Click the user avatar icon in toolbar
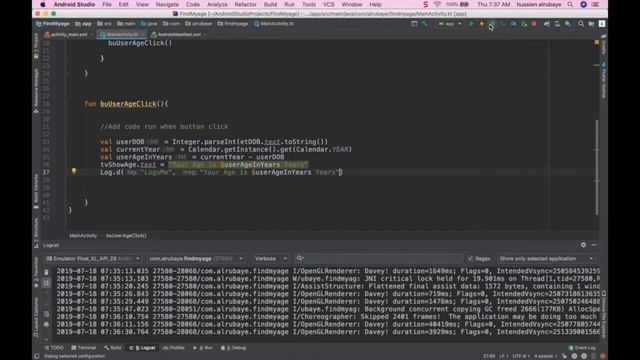The height and width of the screenshot is (360, 640). [602, 24]
